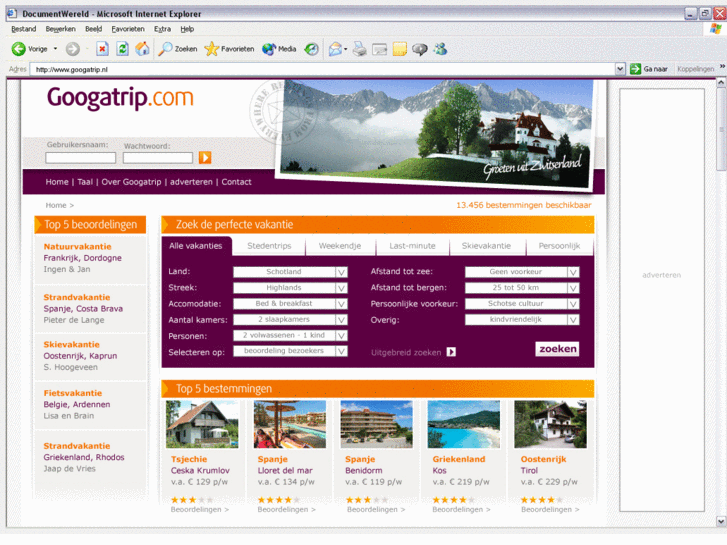The height and width of the screenshot is (545, 727).
Task: Go to the browser home page icon
Action: 142,49
